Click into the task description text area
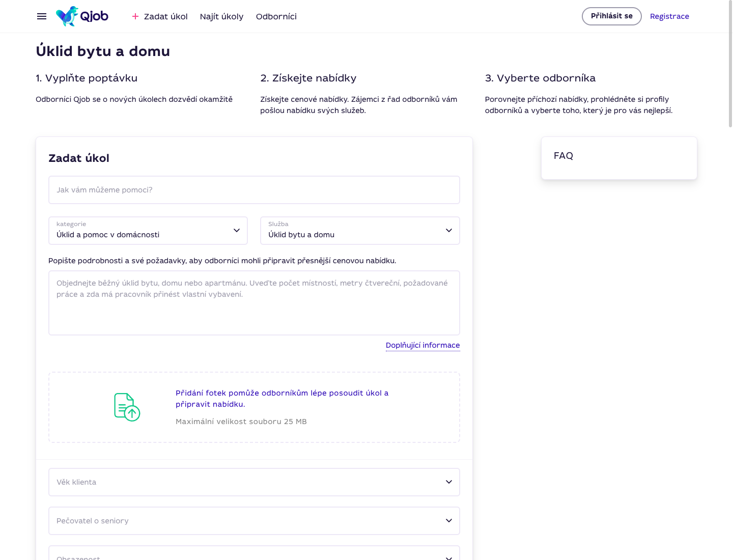733x560 pixels. 254,303
